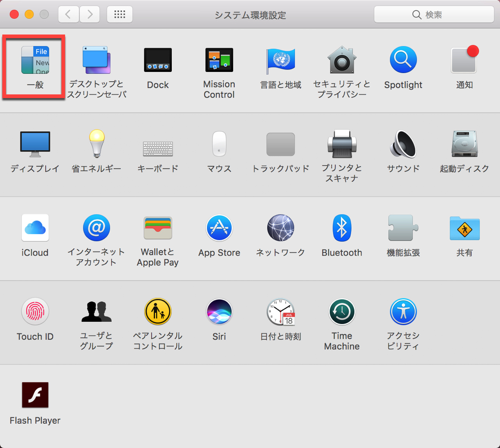Open the Dock preferences icon
Image resolution: width=500 pixels, height=448 pixels.
tap(158, 60)
